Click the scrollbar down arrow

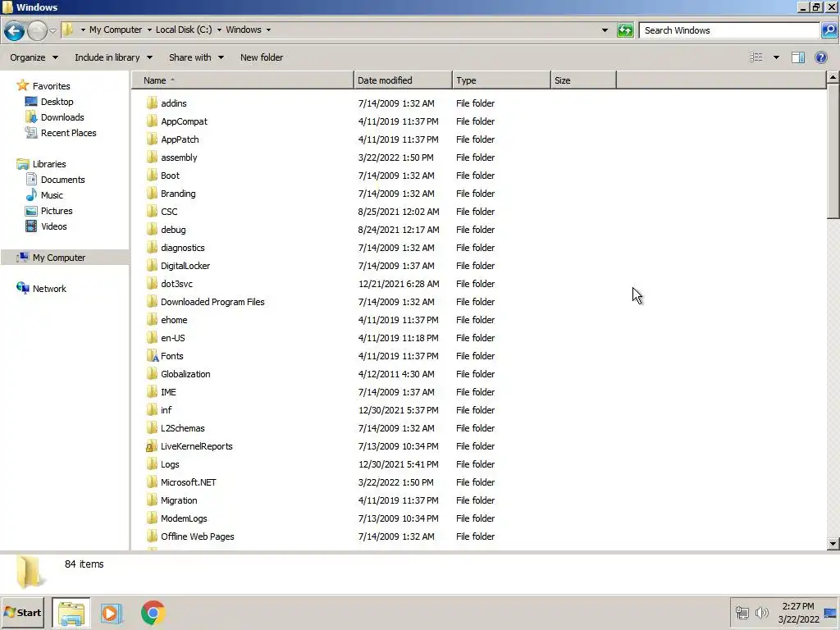[833, 543]
